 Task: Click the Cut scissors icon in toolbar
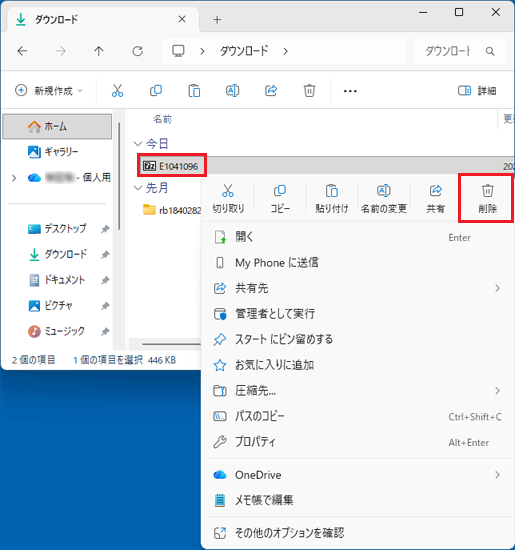click(118, 91)
